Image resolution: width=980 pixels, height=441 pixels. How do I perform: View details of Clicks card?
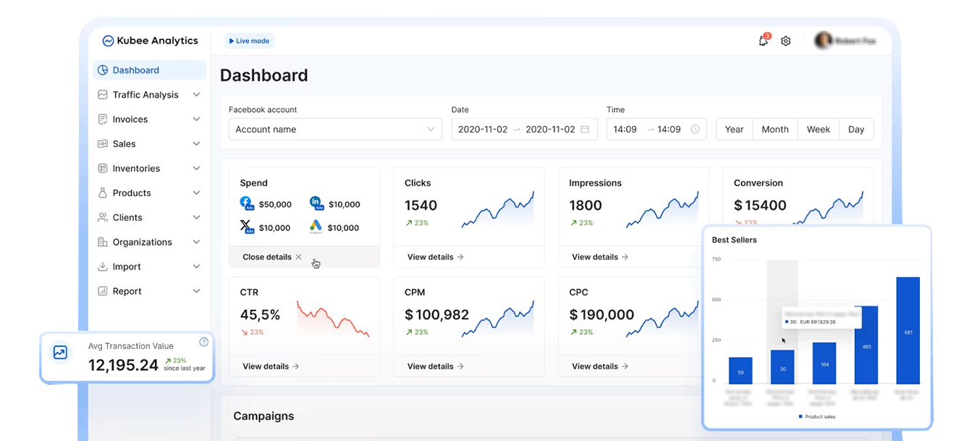[436, 257]
